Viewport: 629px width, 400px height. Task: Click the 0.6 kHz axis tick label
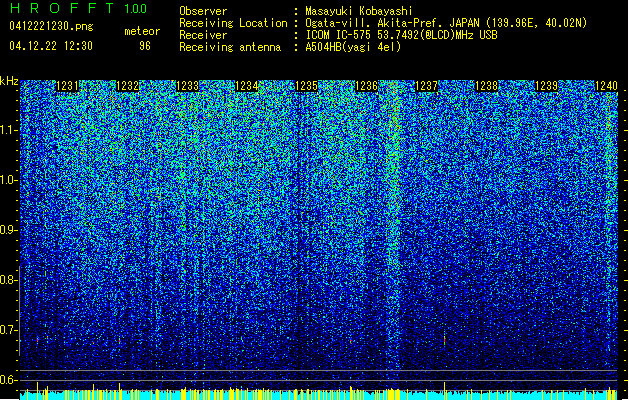[x=7, y=380]
